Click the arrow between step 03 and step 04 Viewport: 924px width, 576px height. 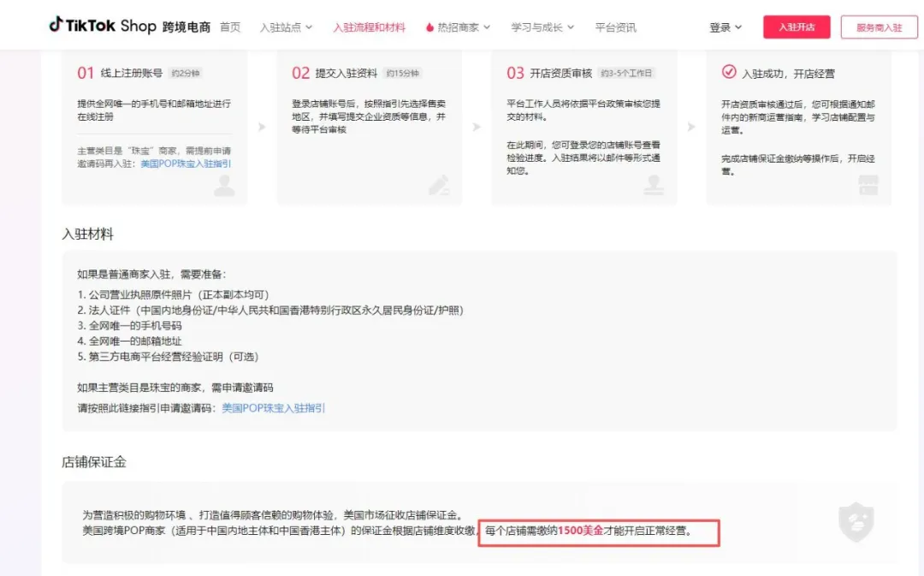coord(693,127)
